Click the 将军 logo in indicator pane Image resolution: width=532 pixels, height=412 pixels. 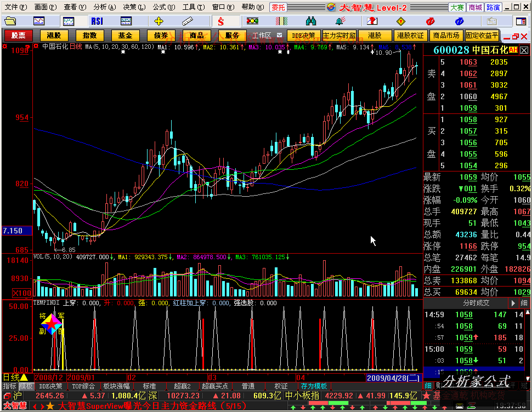pyautogui.click(x=52, y=324)
